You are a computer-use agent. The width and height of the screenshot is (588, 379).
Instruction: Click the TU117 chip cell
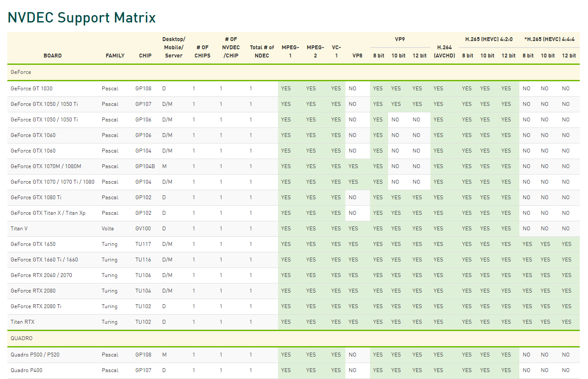tap(143, 244)
